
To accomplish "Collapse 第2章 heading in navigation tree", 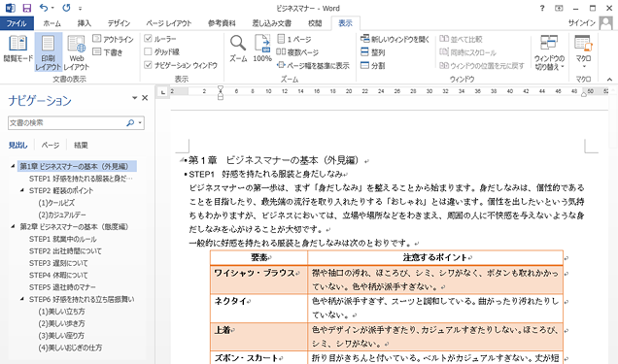I will click(x=13, y=227).
